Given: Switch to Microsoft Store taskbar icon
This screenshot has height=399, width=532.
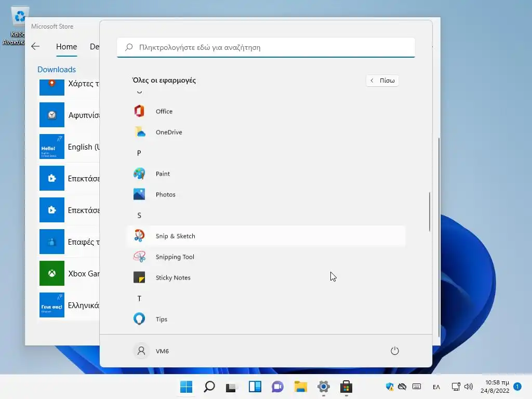Looking at the screenshot, I should point(347,387).
